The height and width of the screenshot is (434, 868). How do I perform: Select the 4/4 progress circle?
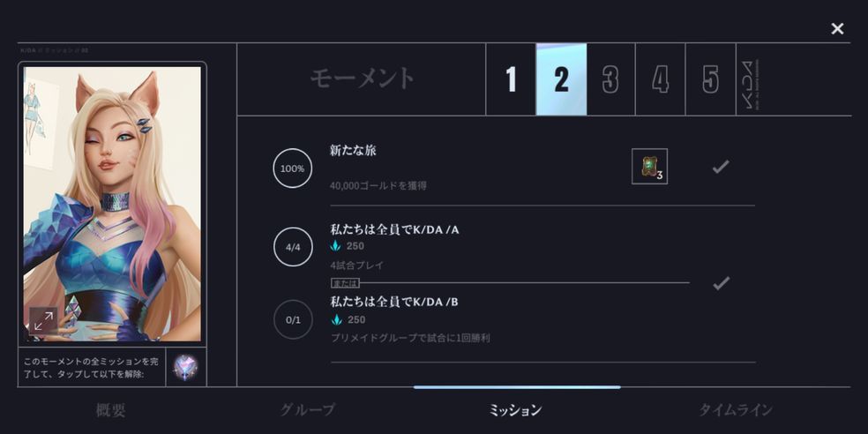[293, 247]
